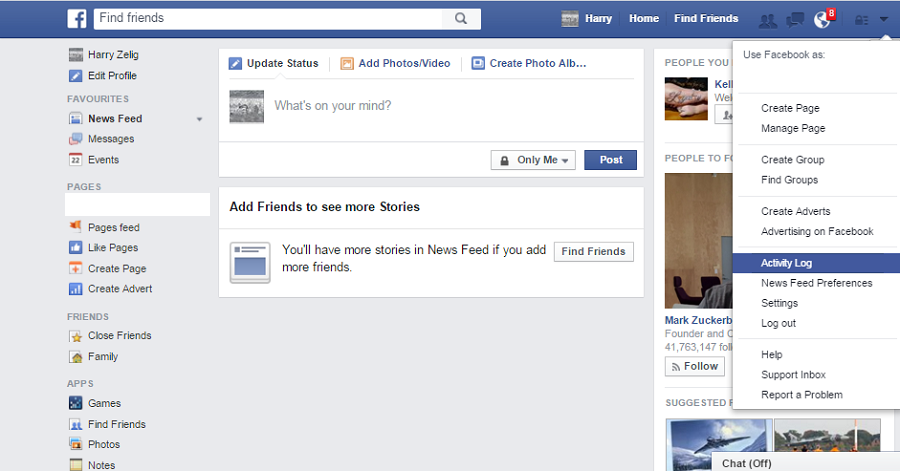
Task: Click the Notes app icon
Action: (x=76, y=465)
